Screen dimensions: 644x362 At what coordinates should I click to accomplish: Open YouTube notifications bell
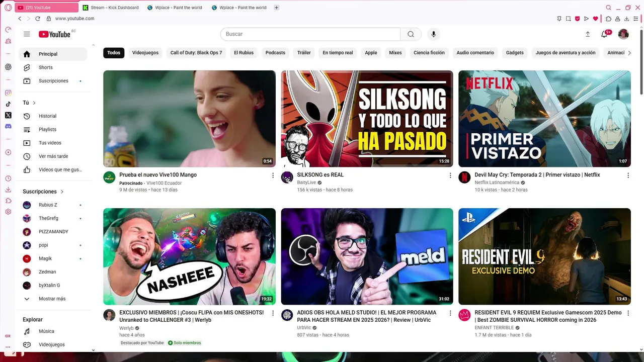coord(604,34)
